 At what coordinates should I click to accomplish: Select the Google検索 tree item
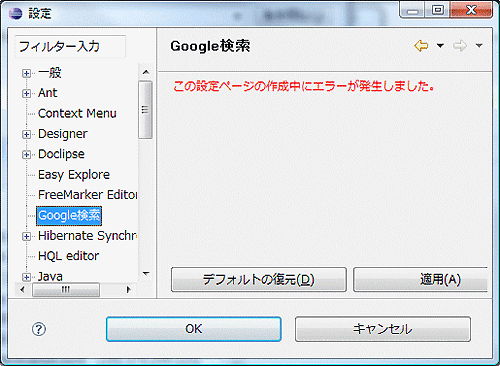69,216
